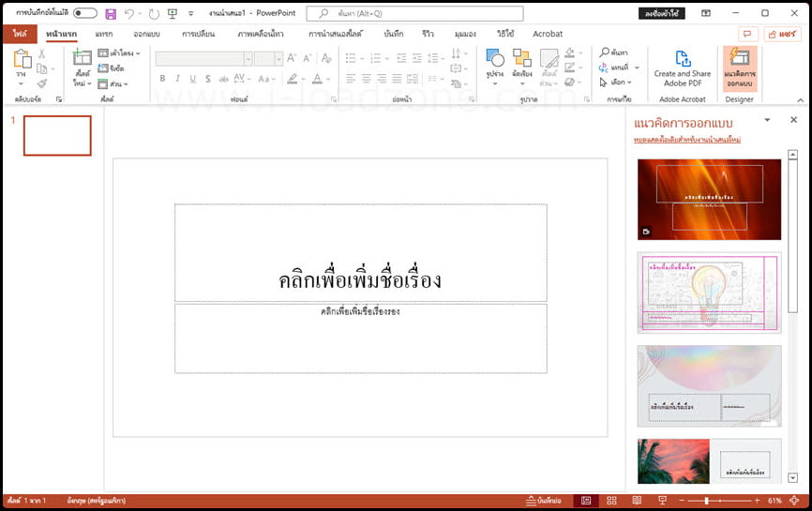This screenshot has width=812, height=511.
Task: Open the Slide Show tab
Action: coord(335,34)
